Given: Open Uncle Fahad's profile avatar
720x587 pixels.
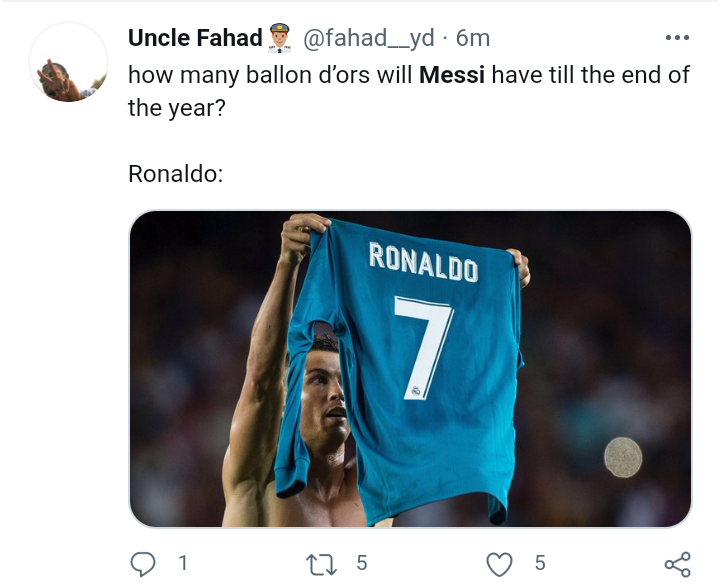Looking at the screenshot, I should click(x=69, y=62).
